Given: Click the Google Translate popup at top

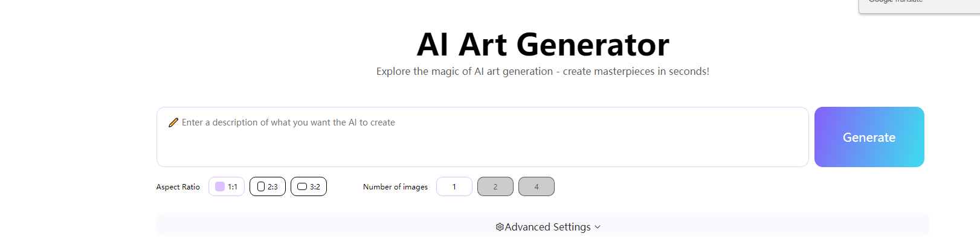Looking at the screenshot, I should click(x=919, y=6).
